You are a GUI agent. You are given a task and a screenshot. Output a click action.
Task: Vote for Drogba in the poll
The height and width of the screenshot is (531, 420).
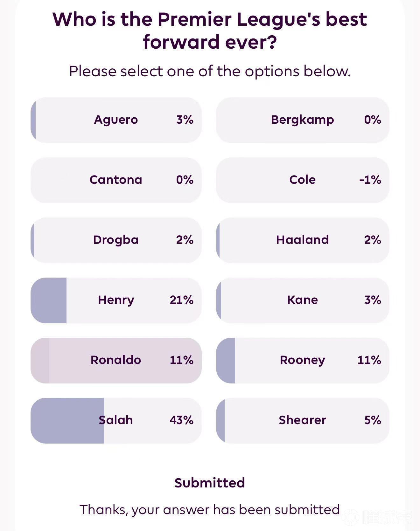[116, 240]
